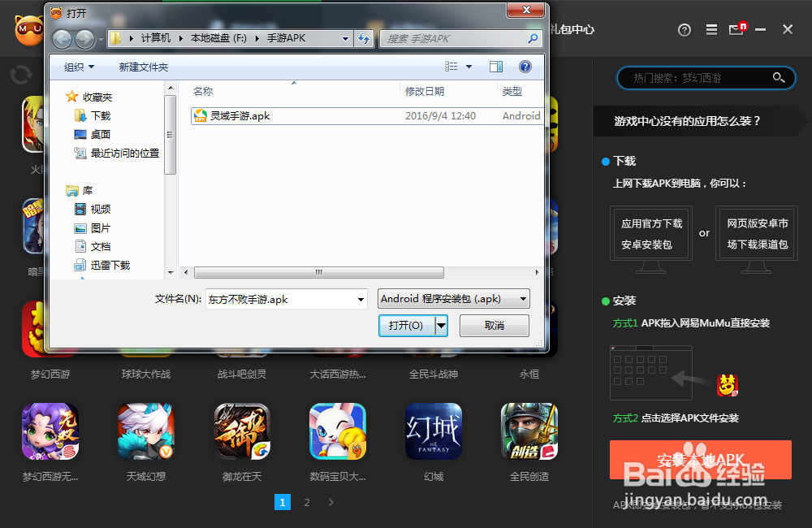This screenshot has height=528, width=812.
Task: Select 迅雷下载 library
Action: click(102, 266)
